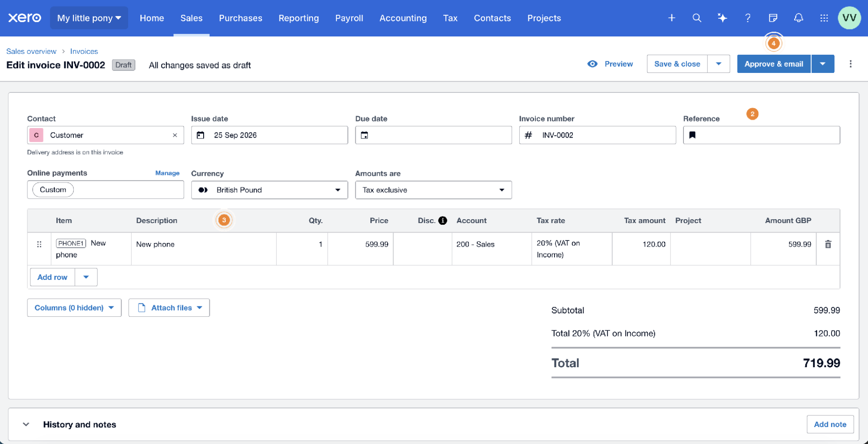
Task: Click the Description cell New phone
Action: (x=204, y=249)
